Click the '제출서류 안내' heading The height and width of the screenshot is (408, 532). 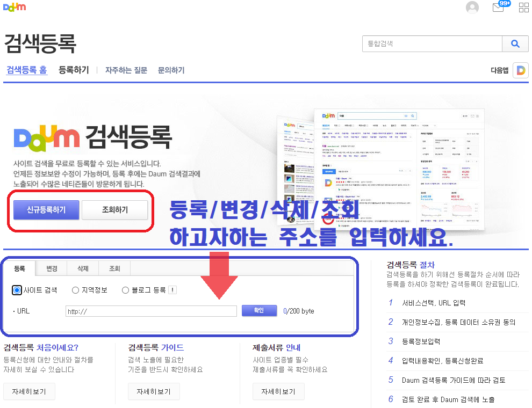(276, 347)
